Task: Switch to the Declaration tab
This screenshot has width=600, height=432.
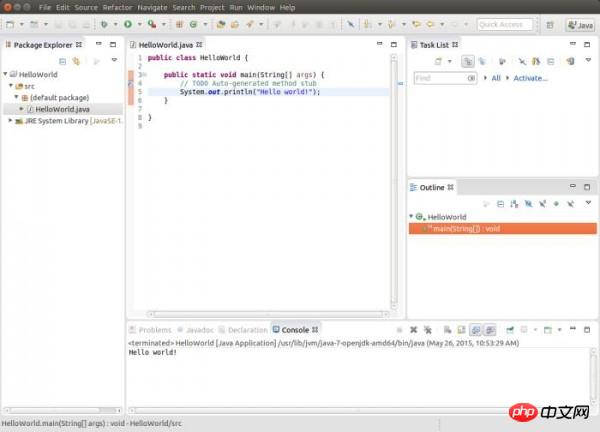Action: tap(243, 330)
